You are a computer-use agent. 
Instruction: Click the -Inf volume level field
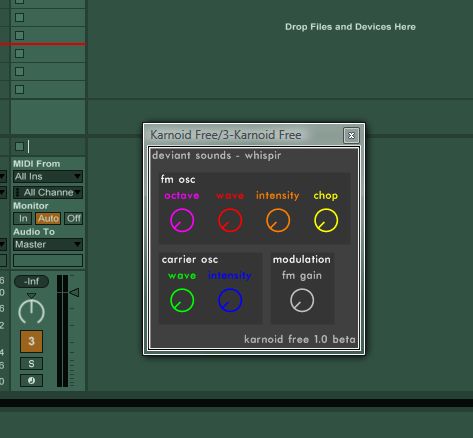(x=31, y=281)
